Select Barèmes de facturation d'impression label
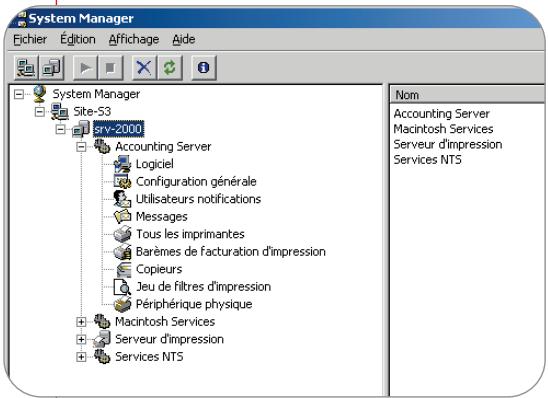 click(231, 252)
